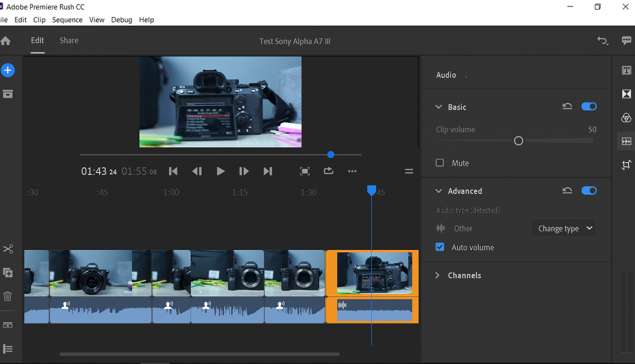
Task: Open the Titles panel icon
Action: click(x=626, y=70)
